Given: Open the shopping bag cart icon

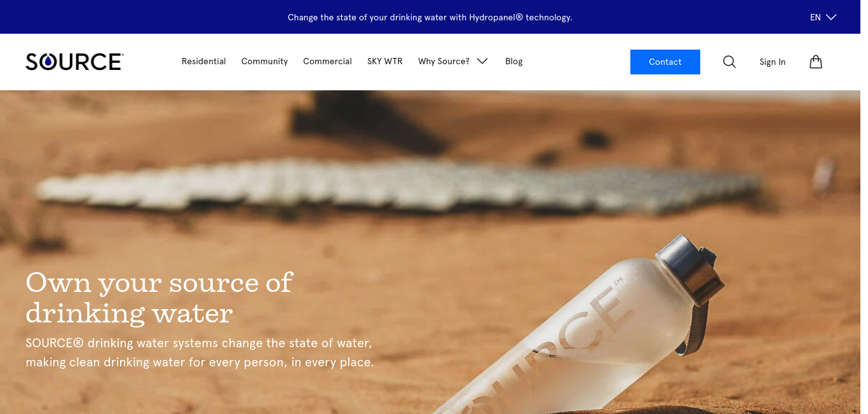Looking at the screenshot, I should 816,62.
